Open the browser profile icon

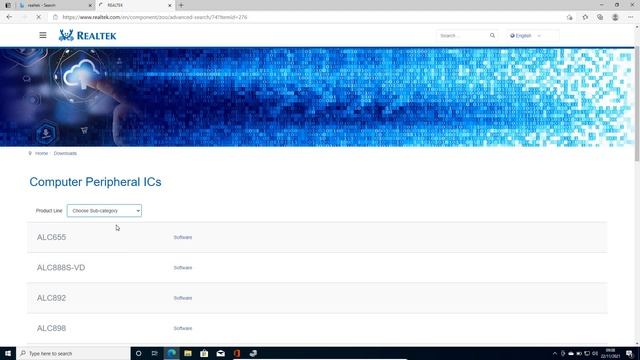(615, 17)
